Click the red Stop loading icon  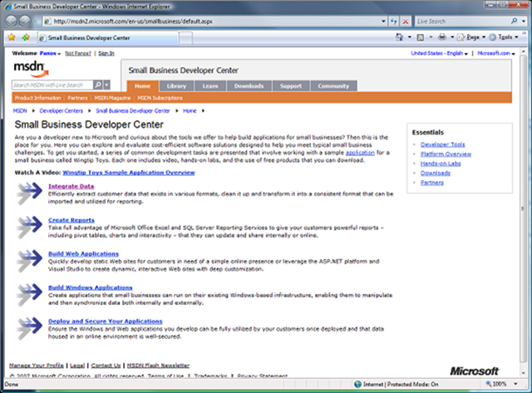[406, 22]
